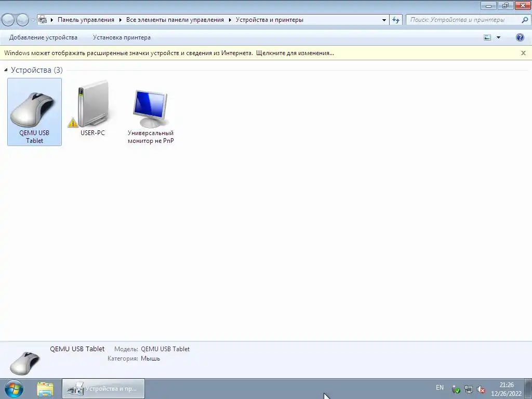Open the recent pages dropdown arrow
532x399 pixels.
(33, 20)
